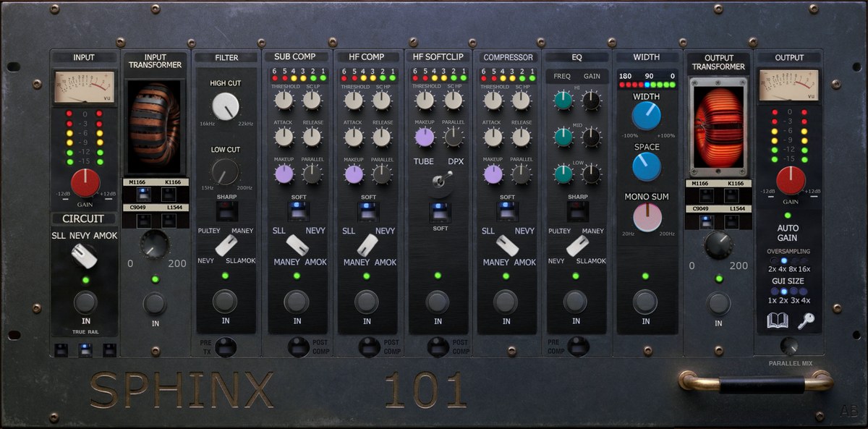Toggle HF SOFTCLIP IN button
The image size is (868, 429).
tap(438, 301)
